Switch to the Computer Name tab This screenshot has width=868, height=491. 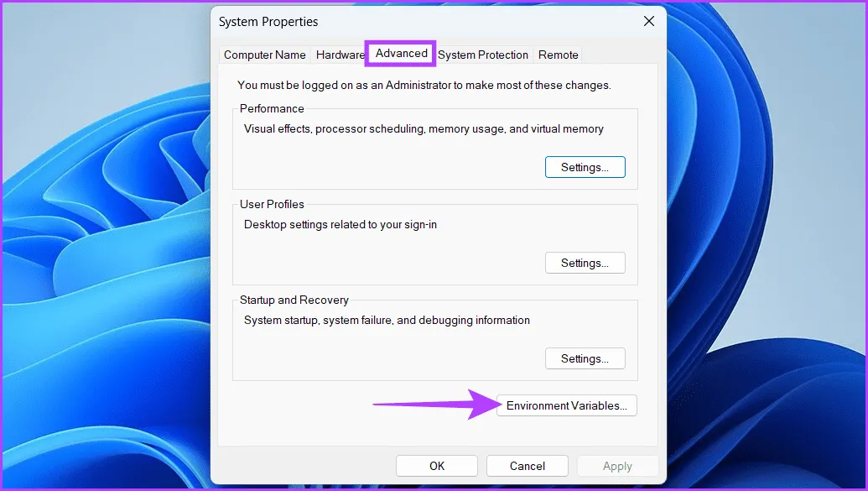[265, 55]
